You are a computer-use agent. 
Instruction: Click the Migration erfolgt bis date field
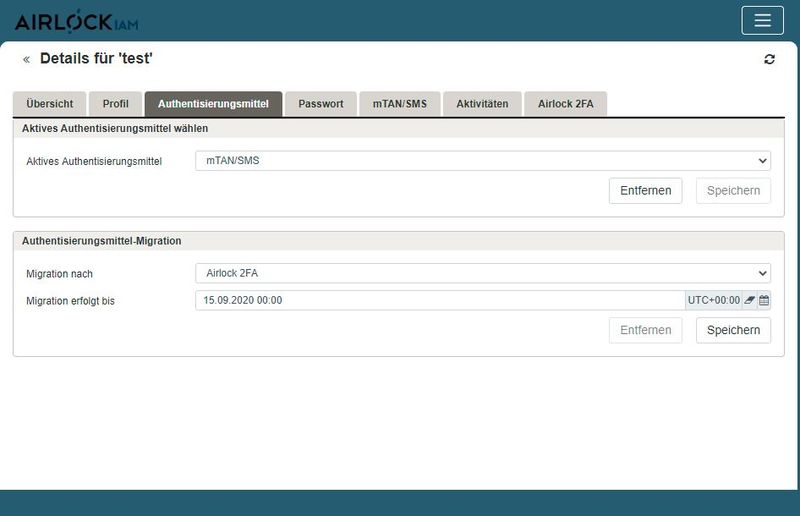pyautogui.click(x=440, y=300)
